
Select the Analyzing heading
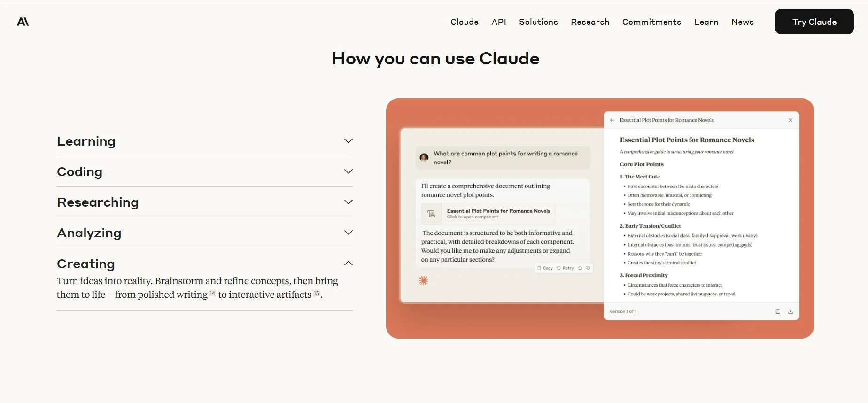point(89,233)
